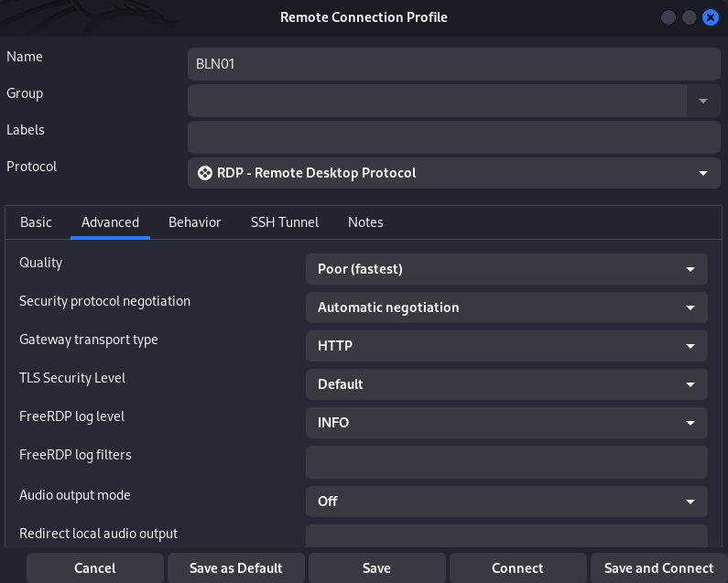Click the FreeRDP log filters input field
This screenshot has width=728, height=583.
pos(506,462)
